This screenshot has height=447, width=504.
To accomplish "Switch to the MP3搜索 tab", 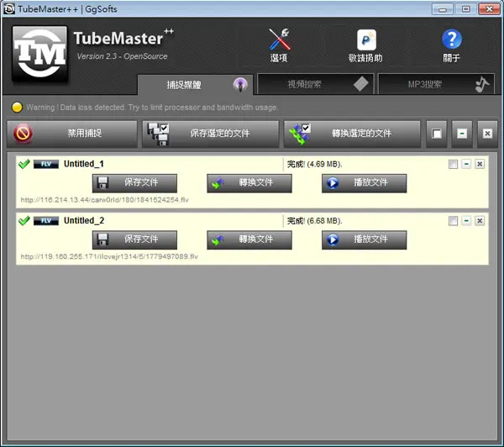I will 436,84.
